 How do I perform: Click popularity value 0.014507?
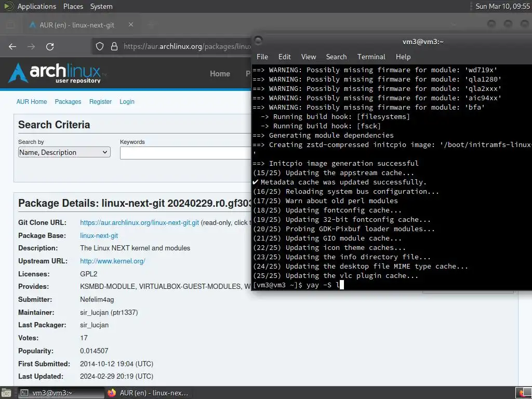click(x=94, y=351)
